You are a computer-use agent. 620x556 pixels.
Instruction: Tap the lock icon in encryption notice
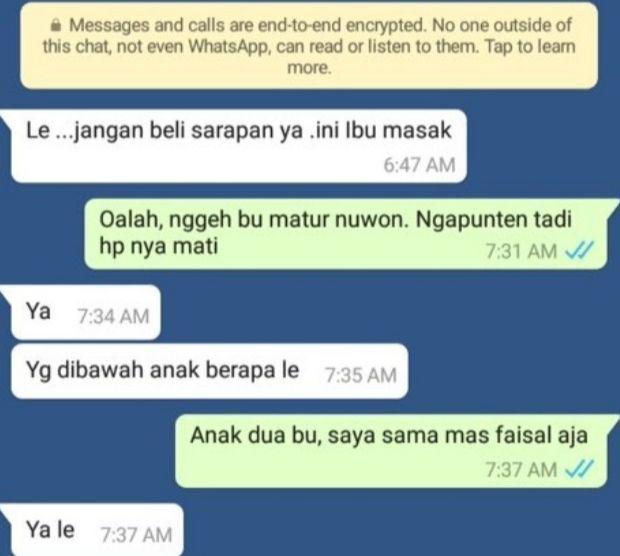coord(56,26)
